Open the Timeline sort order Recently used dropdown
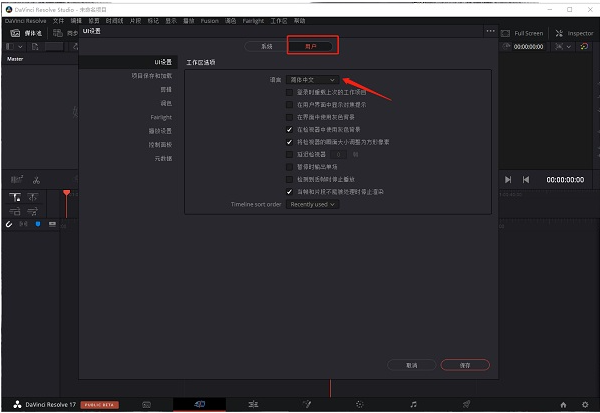 pyautogui.click(x=313, y=204)
